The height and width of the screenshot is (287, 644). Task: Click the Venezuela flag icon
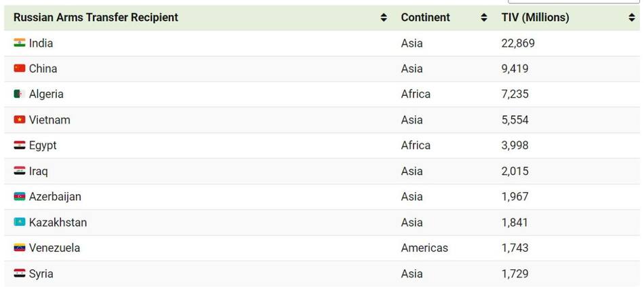tap(20, 248)
